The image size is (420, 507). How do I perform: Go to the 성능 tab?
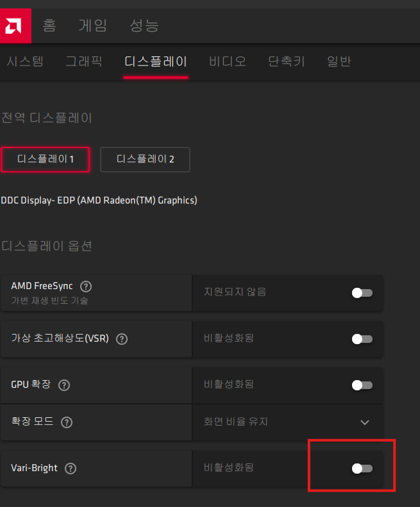144,26
